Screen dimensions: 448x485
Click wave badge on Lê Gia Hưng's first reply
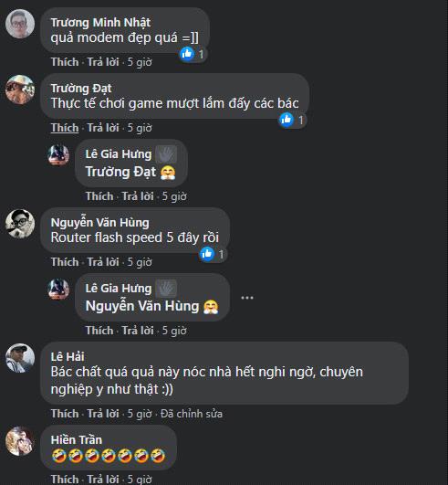tap(166, 154)
